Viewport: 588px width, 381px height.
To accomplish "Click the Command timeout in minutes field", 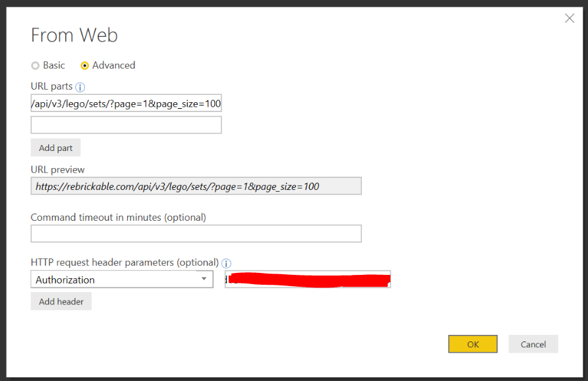I will tap(196, 233).
